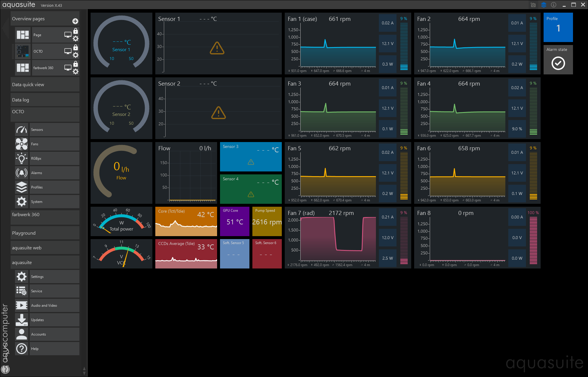Open the profiles layers icon in the title bar
The height and width of the screenshot is (377, 588).
pos(544,5)
